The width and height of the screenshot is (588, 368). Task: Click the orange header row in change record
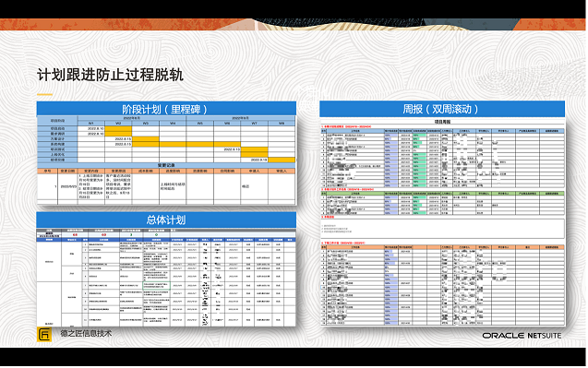166,171
